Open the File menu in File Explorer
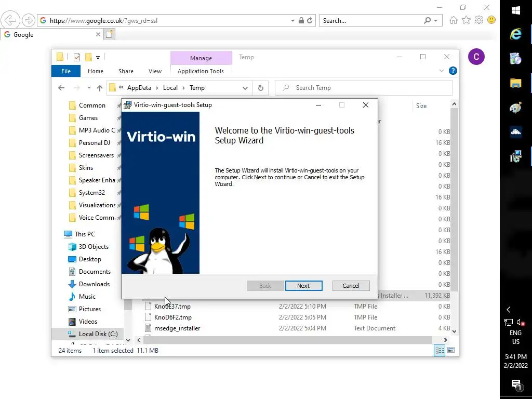This screenshot has width=532, height=399. [x=66, y=71]
